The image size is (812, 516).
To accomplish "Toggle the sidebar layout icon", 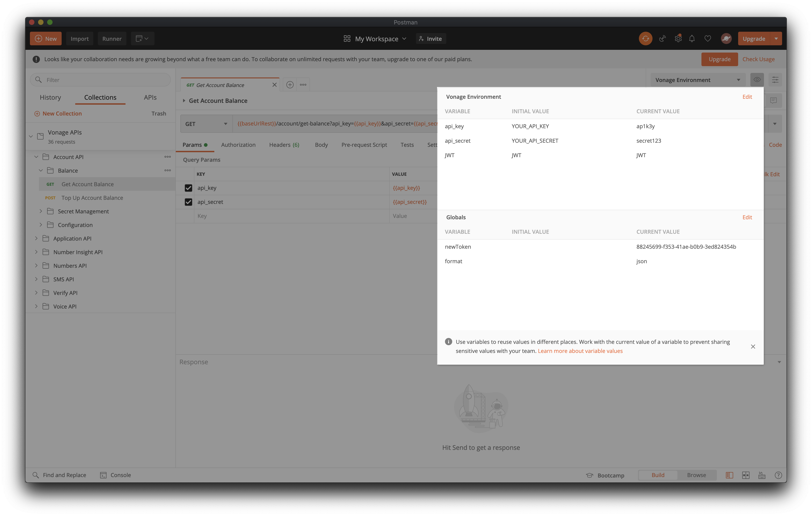I will tap(729, 475).
